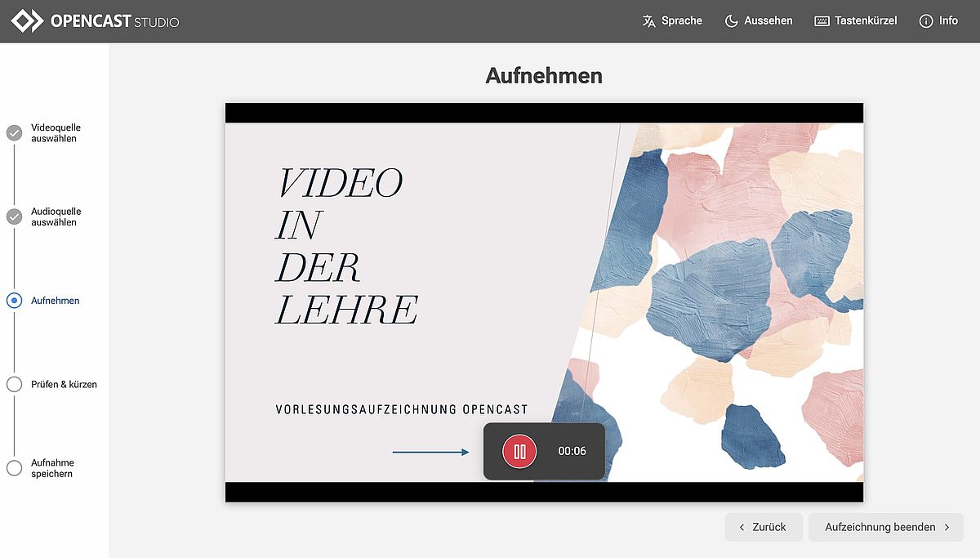This screenshot has height=558, width=980.
Task: Open the Tastenkürzel shortcuts dialog
Action: tap(856, 20)
